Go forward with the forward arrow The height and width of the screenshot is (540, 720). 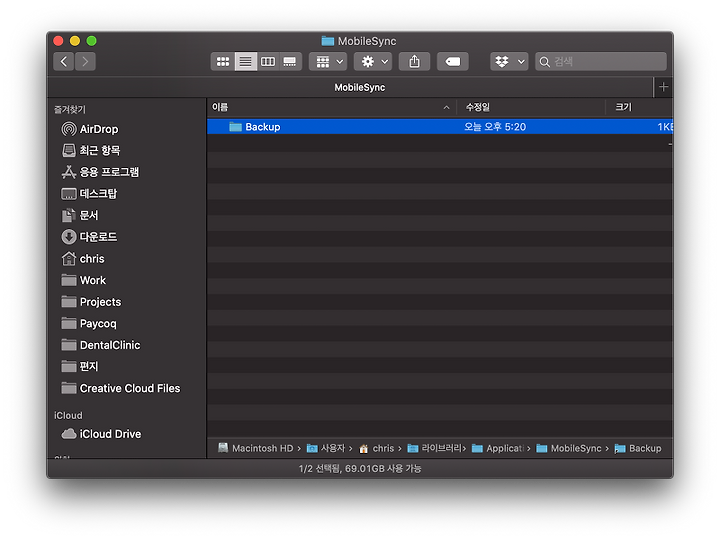coord(85,62)
